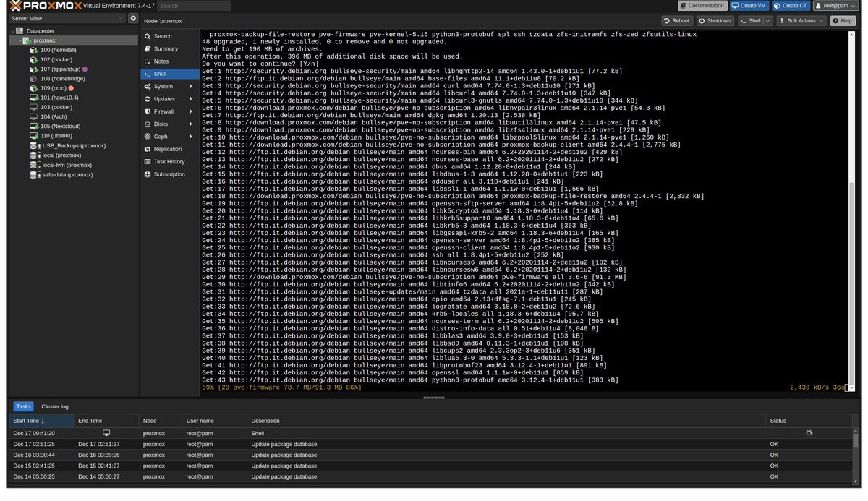The height and width of the screenshot is (501, 868).
Task: Switch to the Tasks tab
Action: [24, 406]
